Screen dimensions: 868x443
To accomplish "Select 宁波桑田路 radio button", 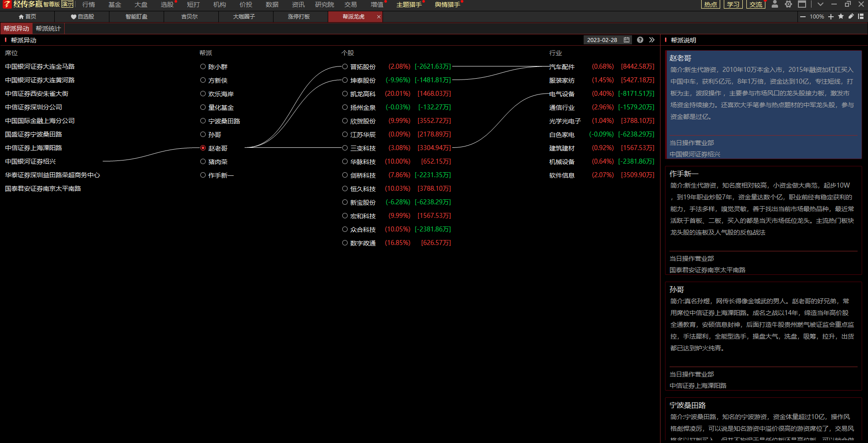I will [x=203, y=121].
